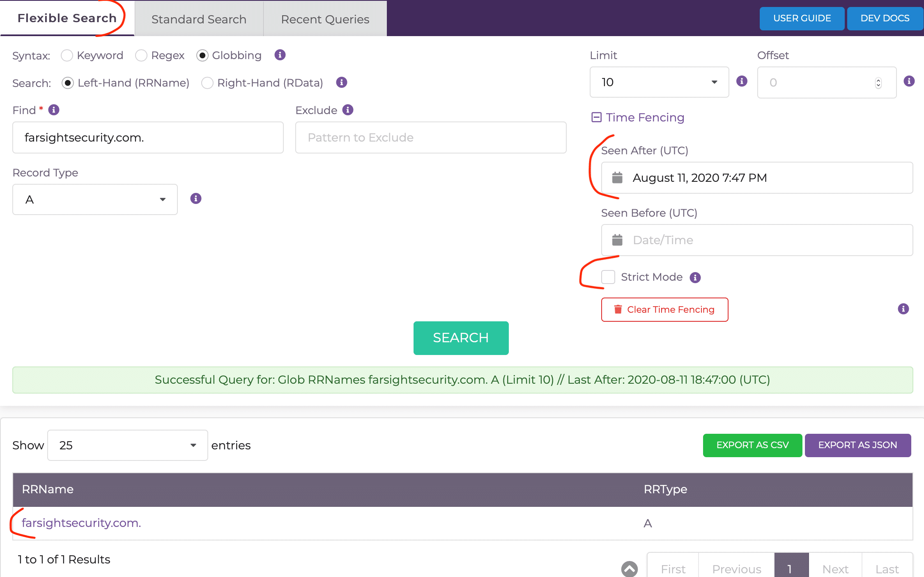Click Clear Time Fencing
Image resolution: width=924 pixels, height=577 pixels.
pyautogui.click(x=664, y=309)
